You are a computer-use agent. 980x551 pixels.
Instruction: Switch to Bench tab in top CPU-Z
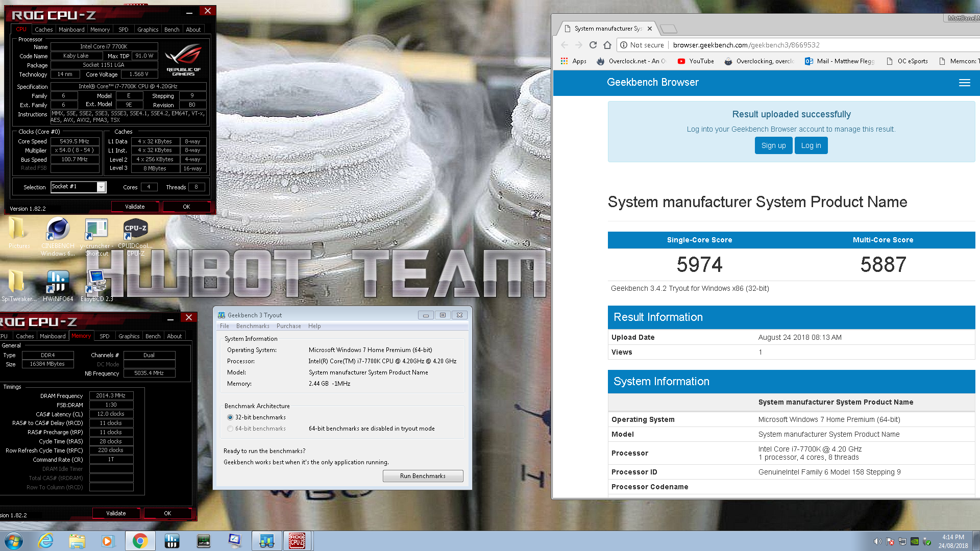point(171,30)
